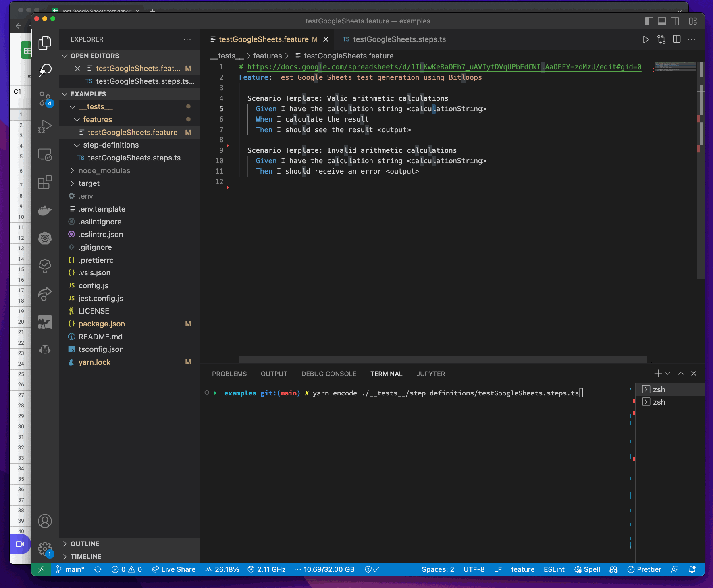713x588 pixels.
Task: Click the Run play icon in editor toolbar
Action: click(x=646, y=39)
